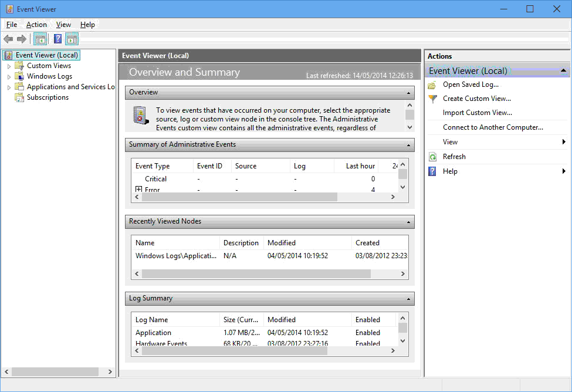The width and height of the screenshot is (572, 392).
Task: Select the Subscriptions node in the tree
Action: pyautogui.click(x=48, y=97)
